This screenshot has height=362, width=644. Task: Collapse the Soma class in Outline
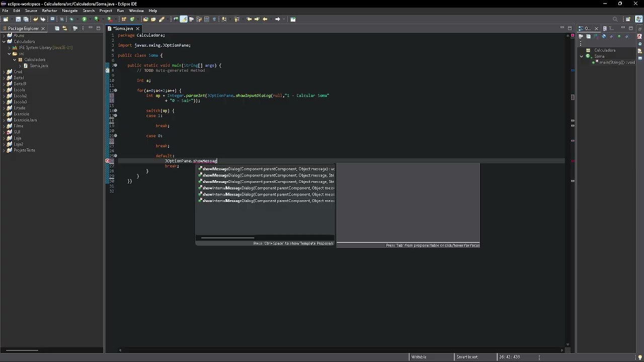[582, 56]
